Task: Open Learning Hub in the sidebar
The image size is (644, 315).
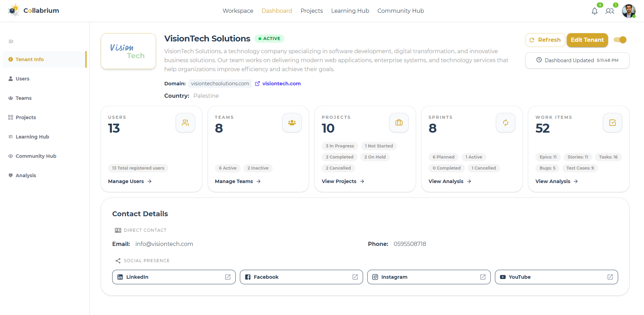Action: pos(45,137)
